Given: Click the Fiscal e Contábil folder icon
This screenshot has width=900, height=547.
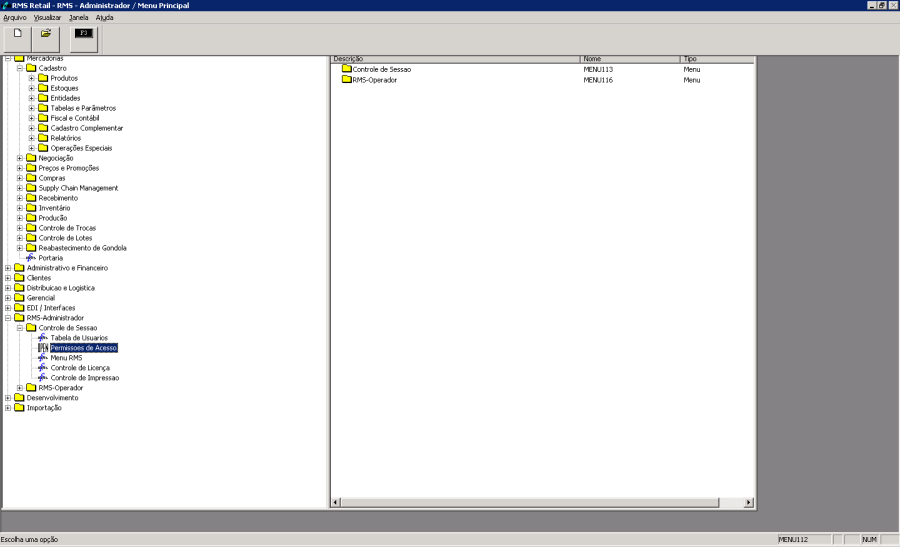Looking at the screenshot, I should pos(43,118).
